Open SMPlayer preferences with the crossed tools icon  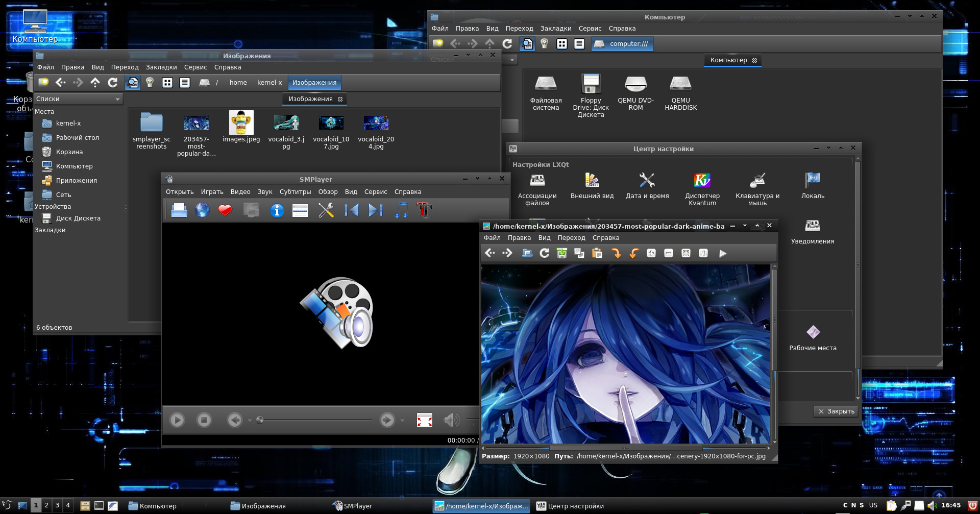326,210
